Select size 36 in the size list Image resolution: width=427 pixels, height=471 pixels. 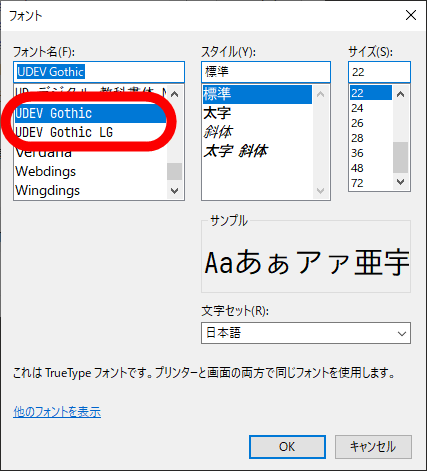click(x=371, y=153)
